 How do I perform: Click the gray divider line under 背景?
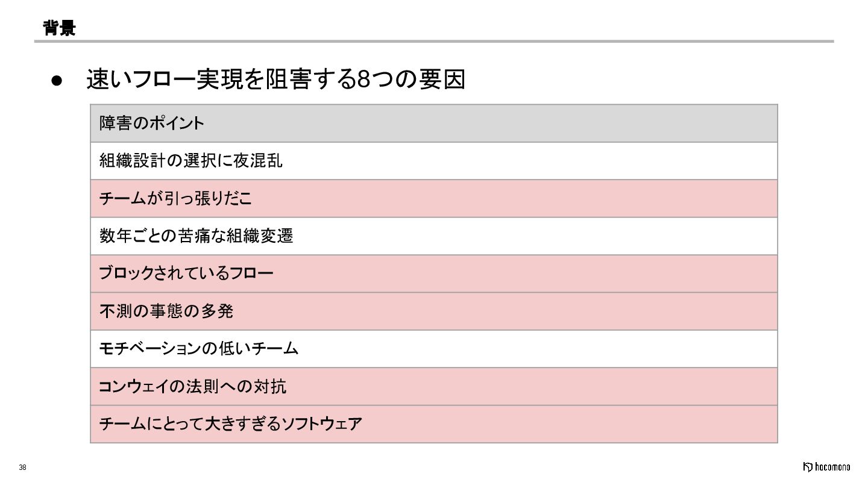(434, 41)
